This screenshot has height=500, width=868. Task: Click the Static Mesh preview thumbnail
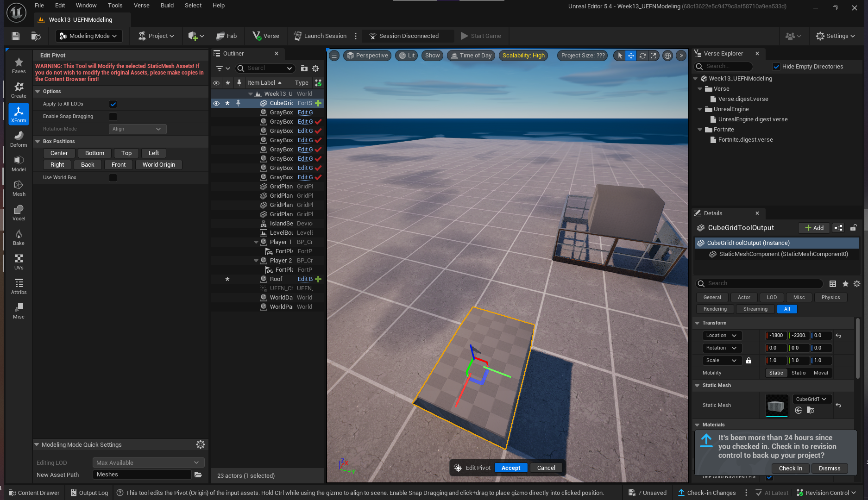tap(776, 406)
